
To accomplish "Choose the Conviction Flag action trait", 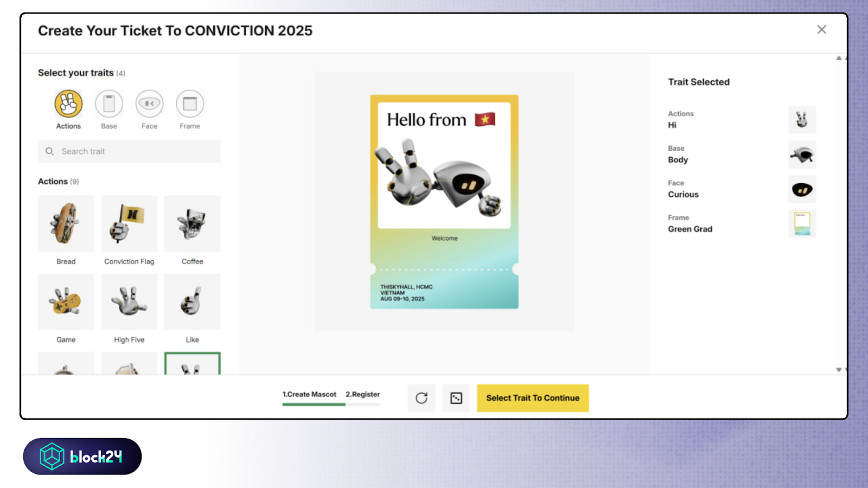I will (129, 223).
